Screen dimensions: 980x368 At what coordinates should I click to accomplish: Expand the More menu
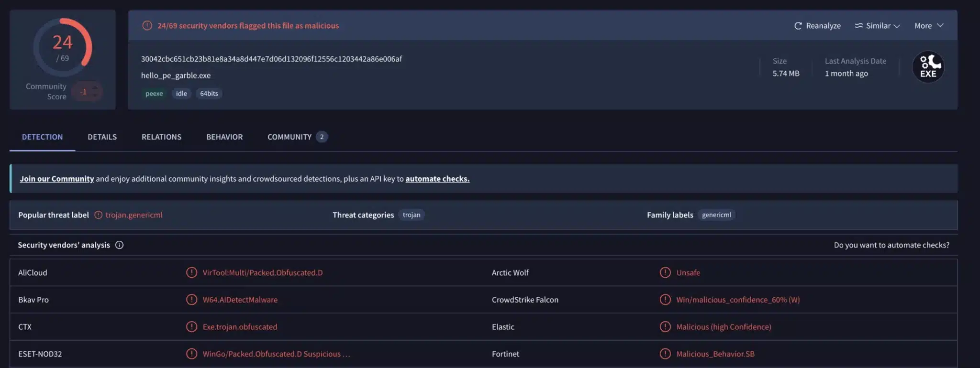(929, 26)
